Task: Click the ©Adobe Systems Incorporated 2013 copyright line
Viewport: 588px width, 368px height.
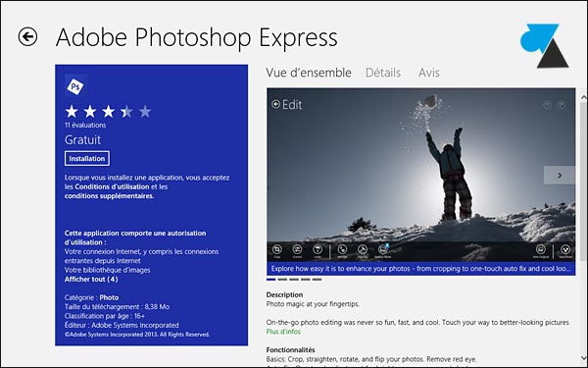Action: click(137, 335)
